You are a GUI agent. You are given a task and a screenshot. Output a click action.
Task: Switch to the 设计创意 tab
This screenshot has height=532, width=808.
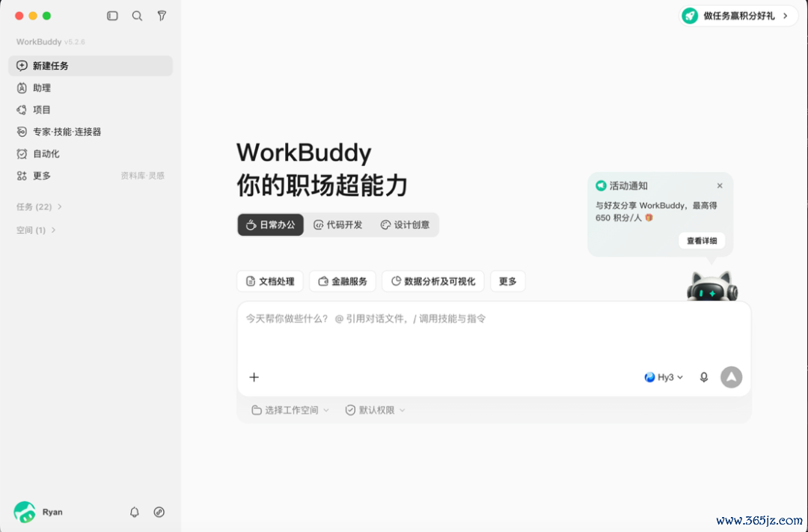click(405, 224)
